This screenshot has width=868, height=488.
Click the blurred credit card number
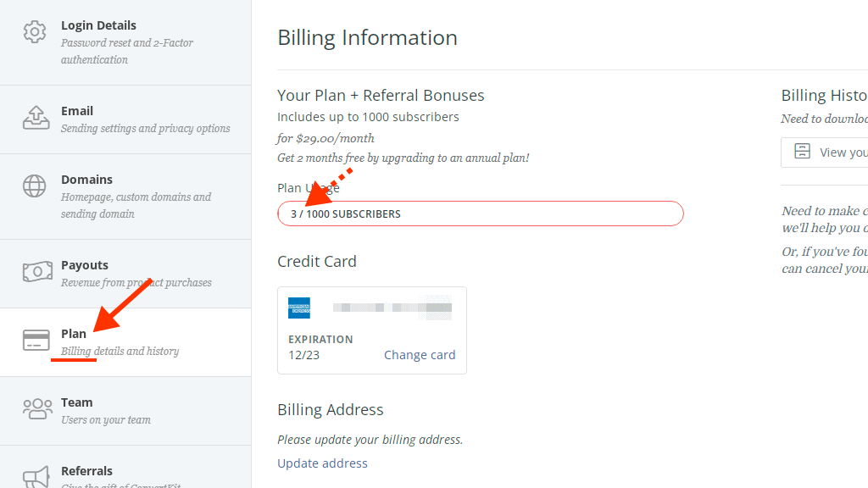392,308
